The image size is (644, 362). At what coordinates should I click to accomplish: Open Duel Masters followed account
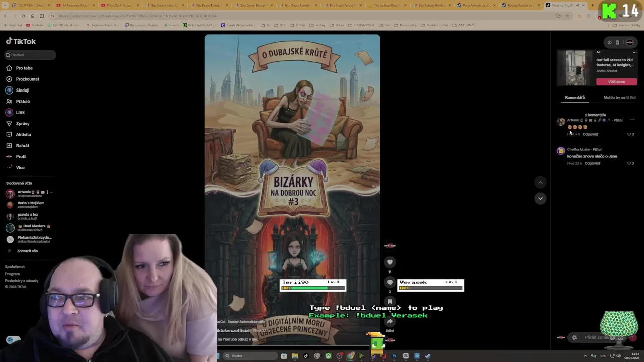[28, 228]
